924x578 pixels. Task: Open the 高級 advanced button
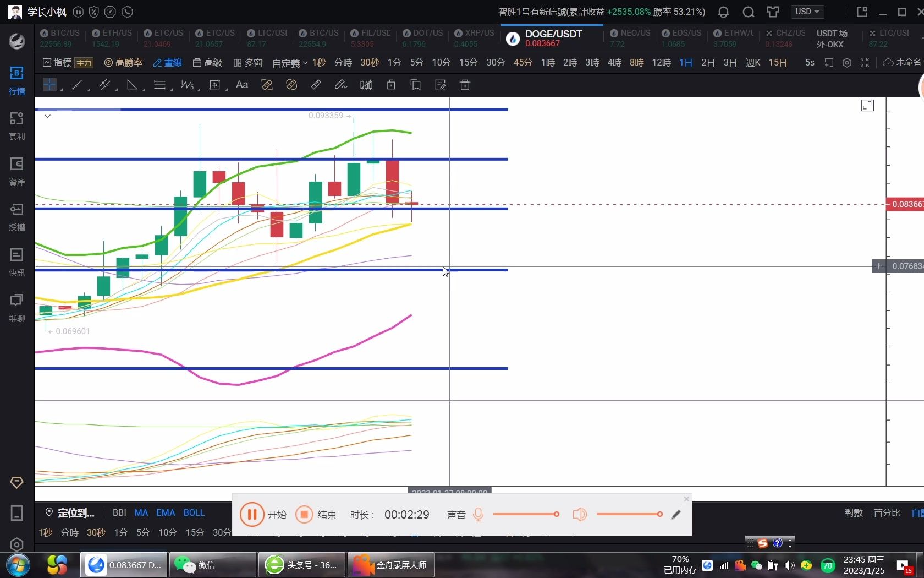[x=207, y=63]
